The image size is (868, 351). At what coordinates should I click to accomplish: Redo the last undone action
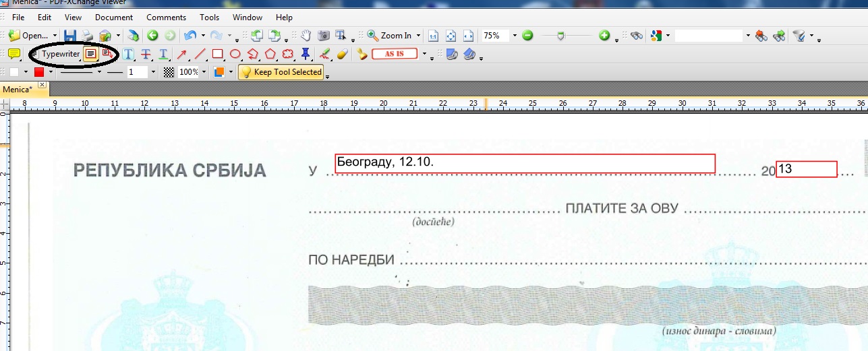217,35
